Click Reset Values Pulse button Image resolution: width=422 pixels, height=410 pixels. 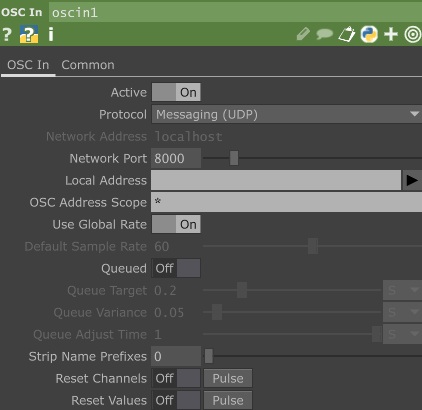click(x=228, y=400)
